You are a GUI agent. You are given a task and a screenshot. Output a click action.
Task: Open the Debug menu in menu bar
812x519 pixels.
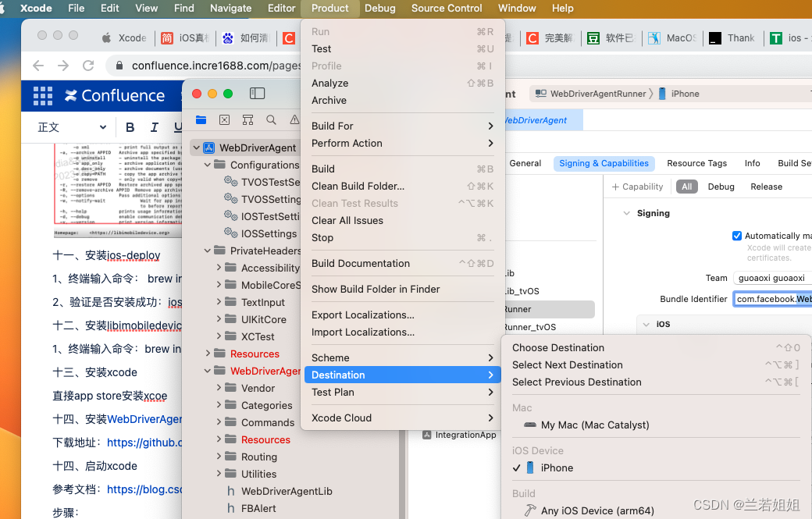(x=379, y=9)
